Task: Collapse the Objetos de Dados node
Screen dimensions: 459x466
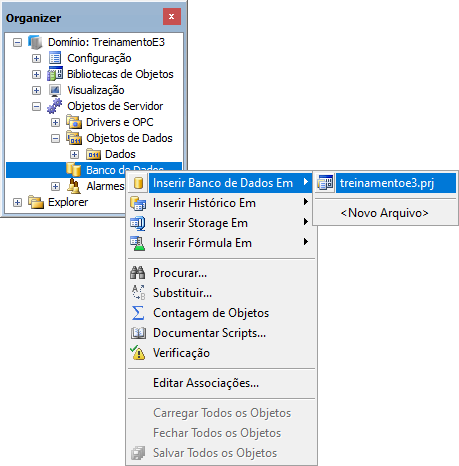Action: point(55,138)
